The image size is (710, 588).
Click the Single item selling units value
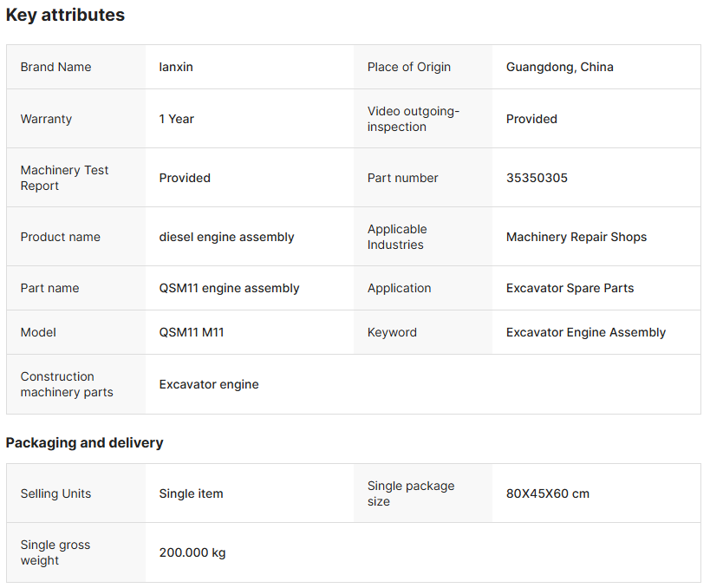(x=191, y=493)
